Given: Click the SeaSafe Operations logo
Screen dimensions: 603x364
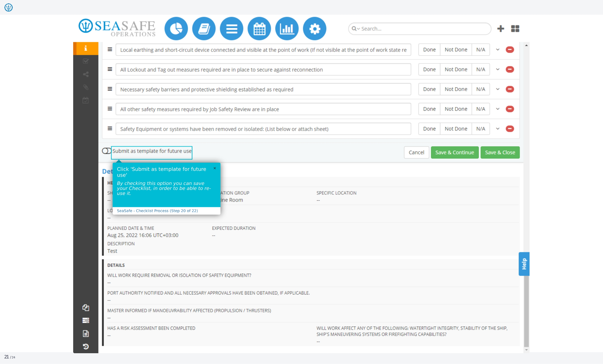Looking at the screenshot, I should [x=117, y=28].
